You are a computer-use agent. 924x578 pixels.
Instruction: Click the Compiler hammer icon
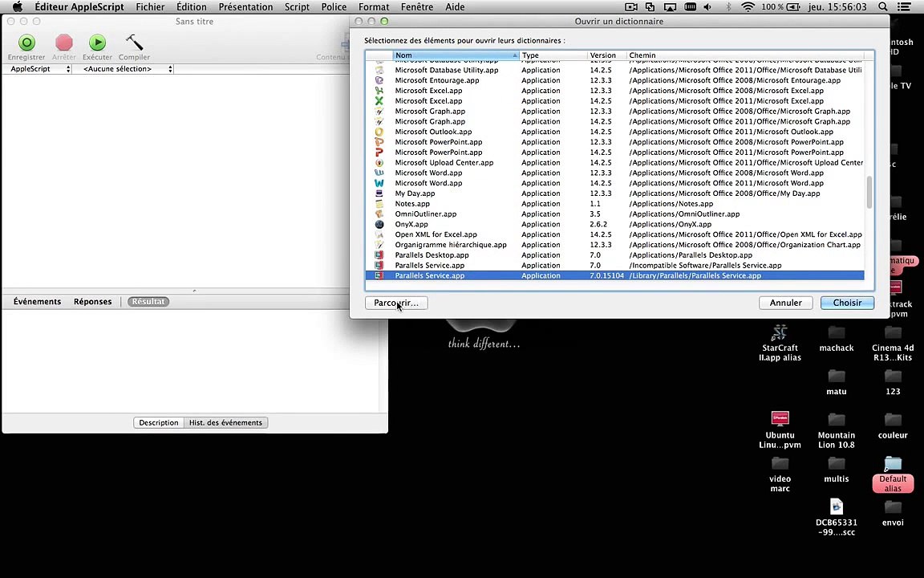coord(134,43)
